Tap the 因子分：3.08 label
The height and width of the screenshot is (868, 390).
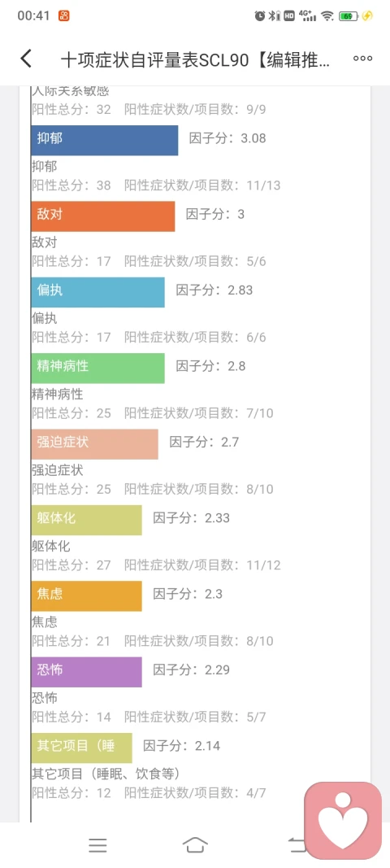227,137
